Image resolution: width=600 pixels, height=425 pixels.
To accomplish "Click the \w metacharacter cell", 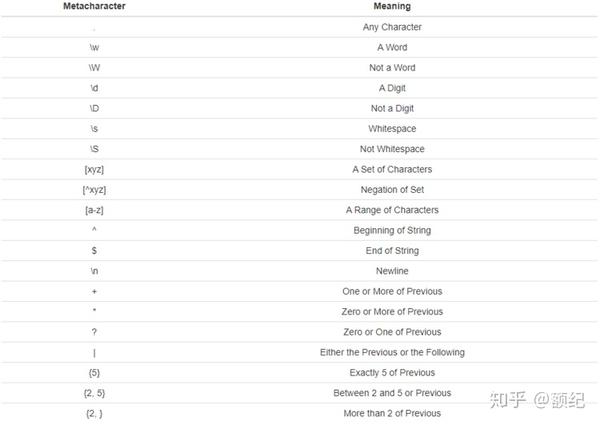I will [93, 47].
